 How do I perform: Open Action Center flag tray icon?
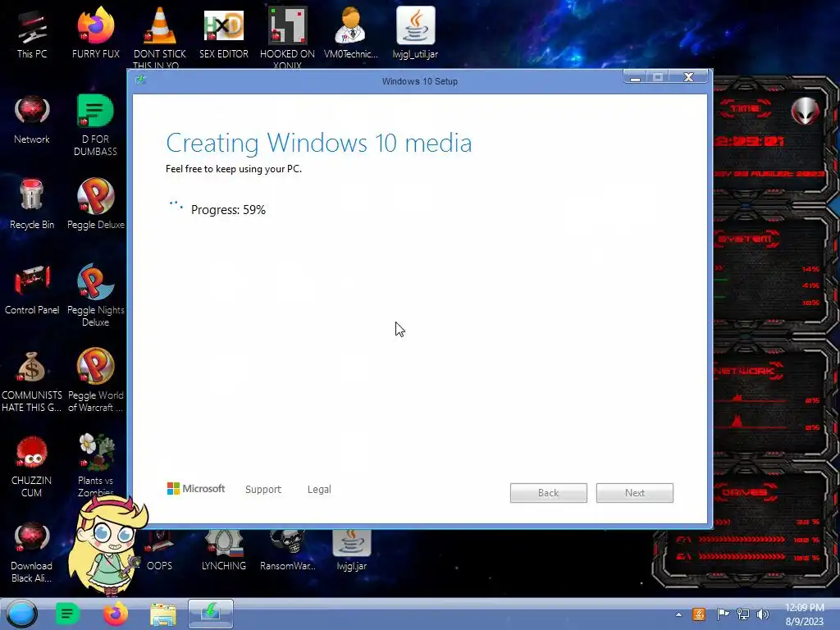click(x=723, y=614)
